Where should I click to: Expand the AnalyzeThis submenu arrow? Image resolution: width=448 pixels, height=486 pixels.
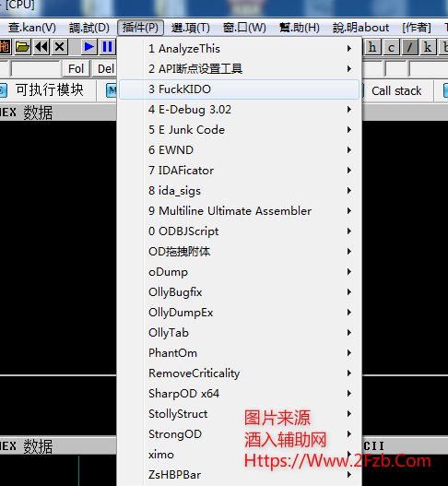(x=349, y=49)
